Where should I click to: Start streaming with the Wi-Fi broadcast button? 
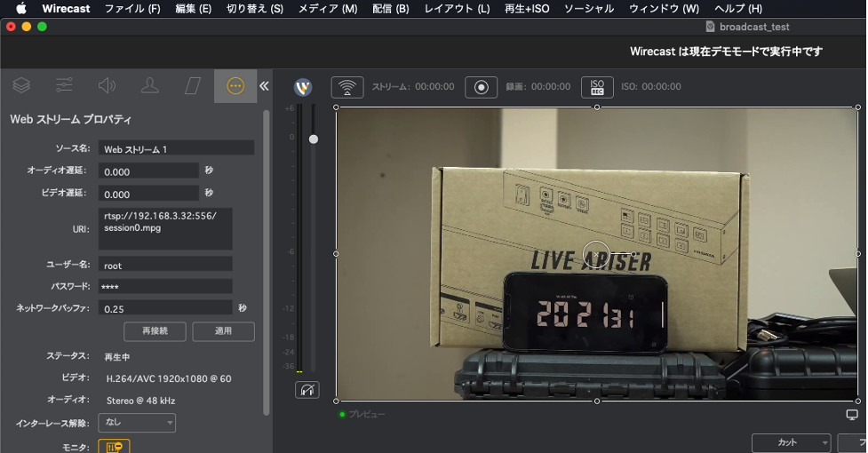pos(347,87)
